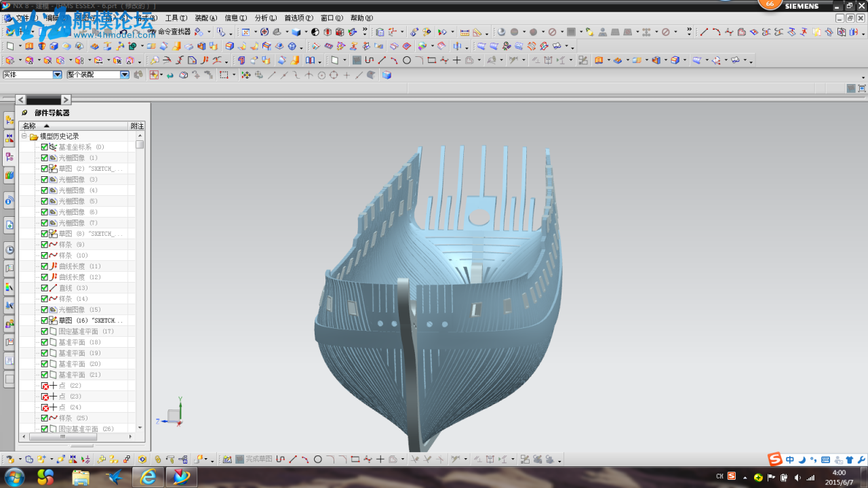Viewport: 868px width, 488px height.
Task: Open Internet Explorer from the taskbar
Action: pyautogui.click(x=148, y=477)
